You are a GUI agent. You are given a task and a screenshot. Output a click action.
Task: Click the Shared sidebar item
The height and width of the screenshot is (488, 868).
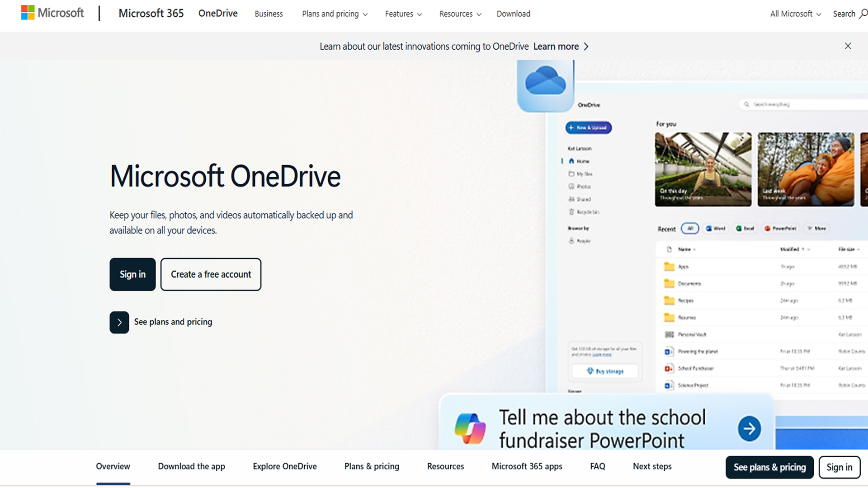tap(580, 199)
